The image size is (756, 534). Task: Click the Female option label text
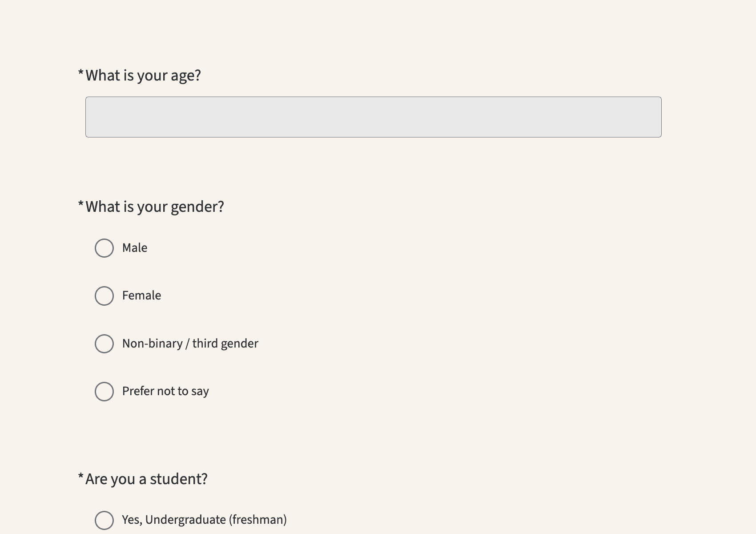click(x=141, y=295)
